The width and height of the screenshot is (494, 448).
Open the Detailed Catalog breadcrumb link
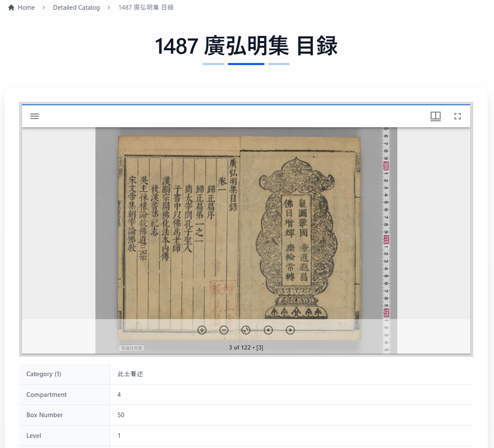(x=76, y=8)
